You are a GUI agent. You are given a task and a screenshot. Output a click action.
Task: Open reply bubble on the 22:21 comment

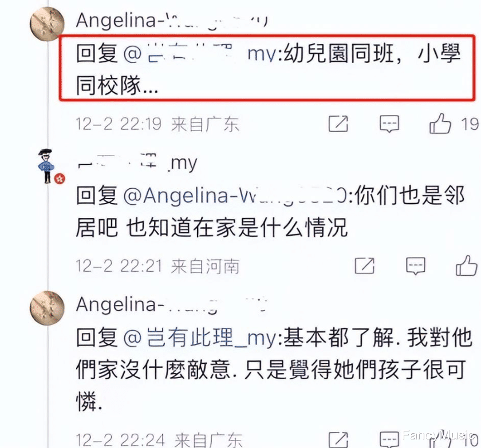[x=416, y=265]
